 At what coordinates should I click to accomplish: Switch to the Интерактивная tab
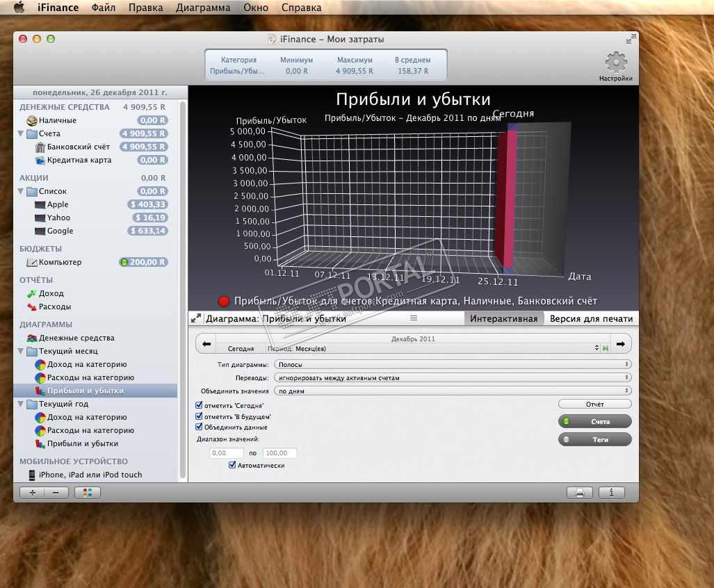503,318
